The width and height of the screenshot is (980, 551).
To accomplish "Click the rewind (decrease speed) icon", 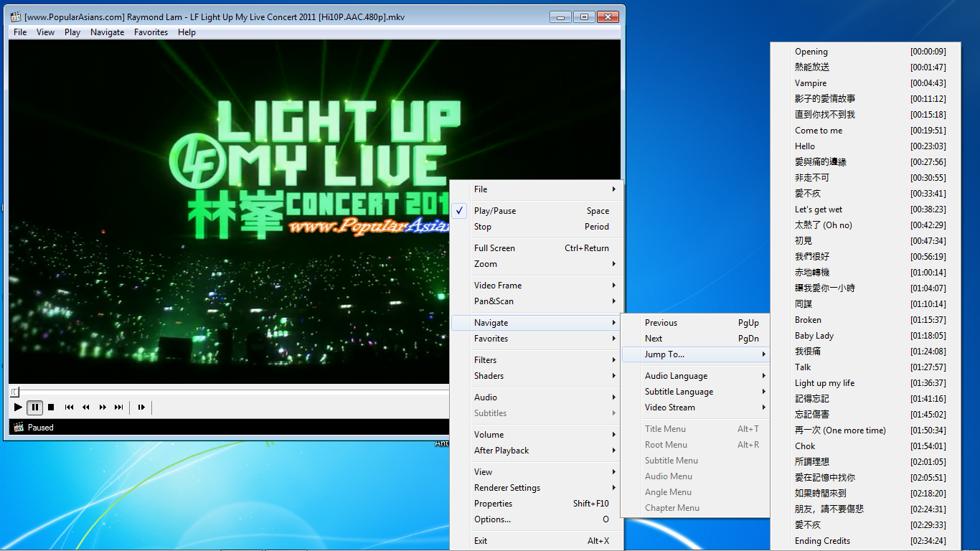I will pos(86,408).
